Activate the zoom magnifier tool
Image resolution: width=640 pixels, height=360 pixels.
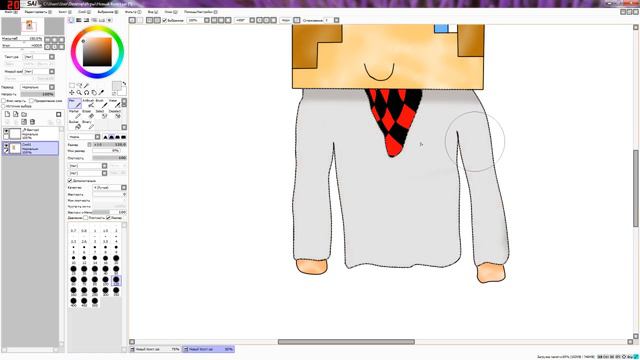click(79, 93)
